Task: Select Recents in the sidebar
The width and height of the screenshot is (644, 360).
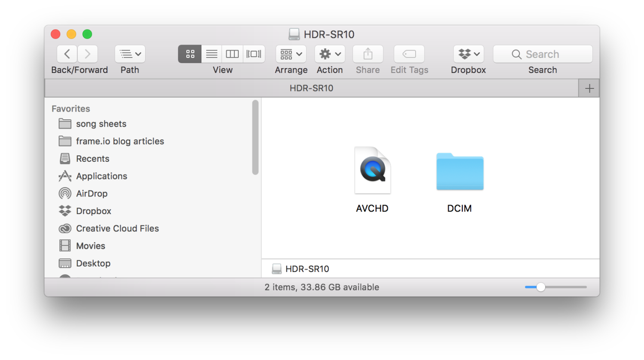Action: pyautogui.click(x=93, y=159)
